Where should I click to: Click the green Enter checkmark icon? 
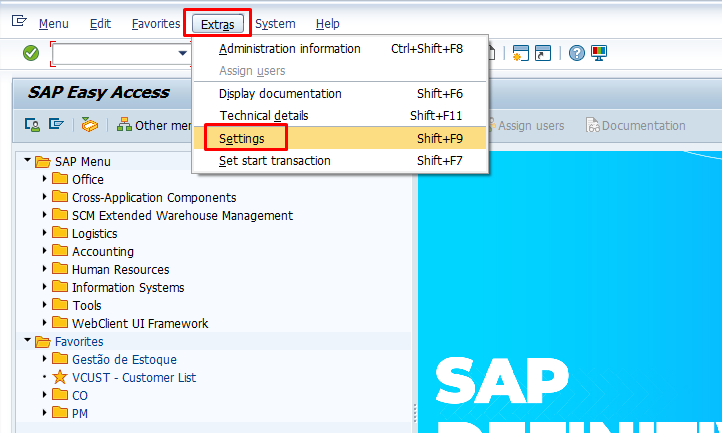pos(31,53)
